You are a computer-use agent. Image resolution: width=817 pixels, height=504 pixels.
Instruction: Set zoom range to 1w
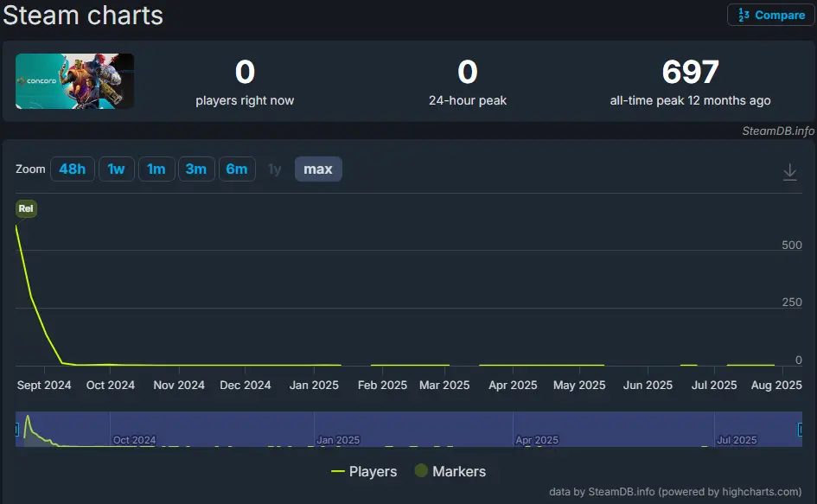click(x=116, y=169)
